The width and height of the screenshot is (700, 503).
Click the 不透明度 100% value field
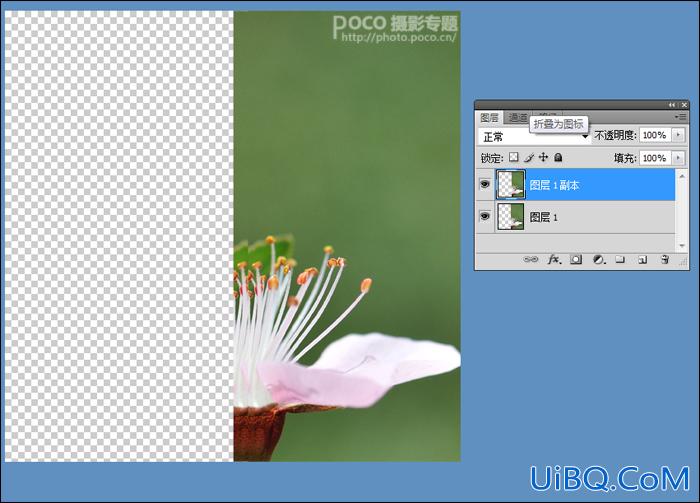[x=655, y=135]
